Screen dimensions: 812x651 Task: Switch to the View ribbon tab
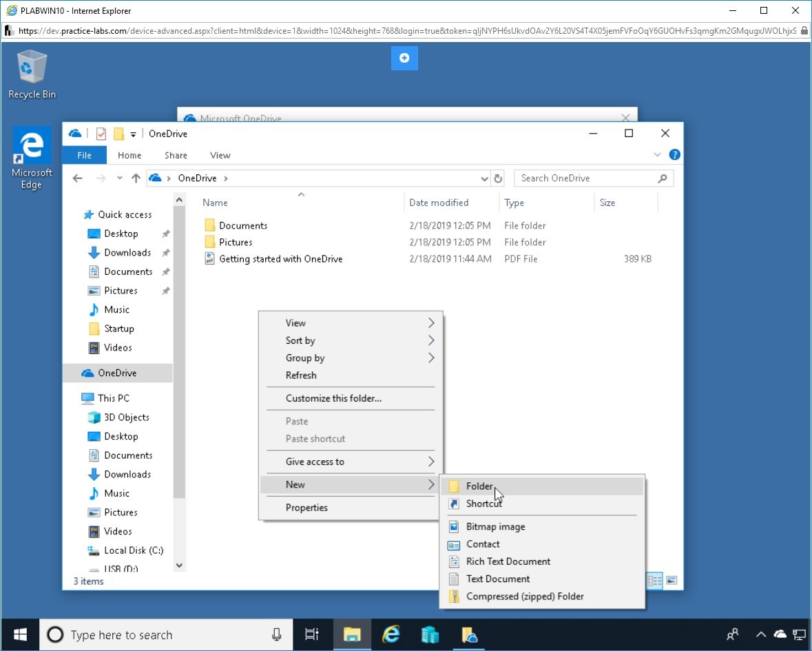click(220, 156)
